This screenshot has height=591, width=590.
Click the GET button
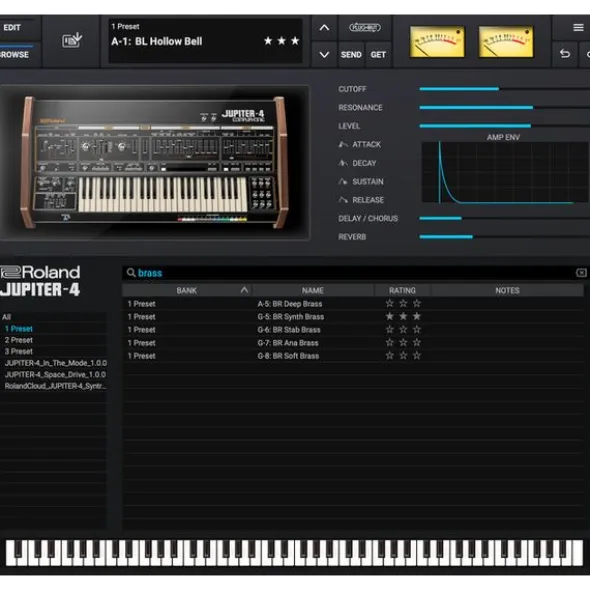coord(378,55)
